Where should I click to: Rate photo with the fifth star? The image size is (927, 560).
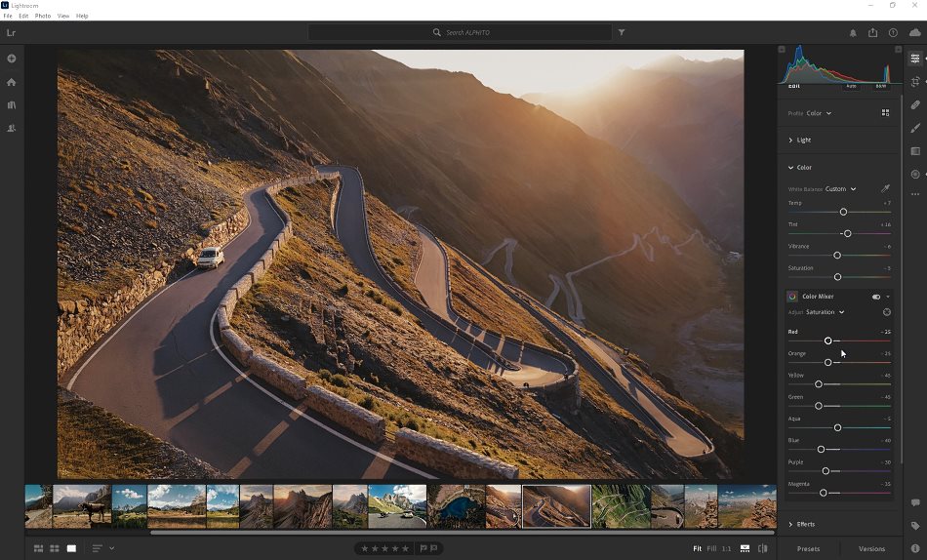pyautogui.click(x=405, y=548)
